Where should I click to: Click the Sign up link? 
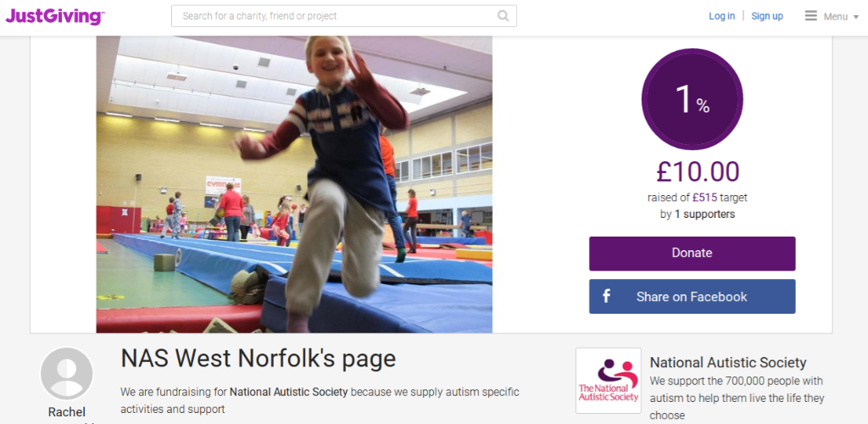coord(766,16)
